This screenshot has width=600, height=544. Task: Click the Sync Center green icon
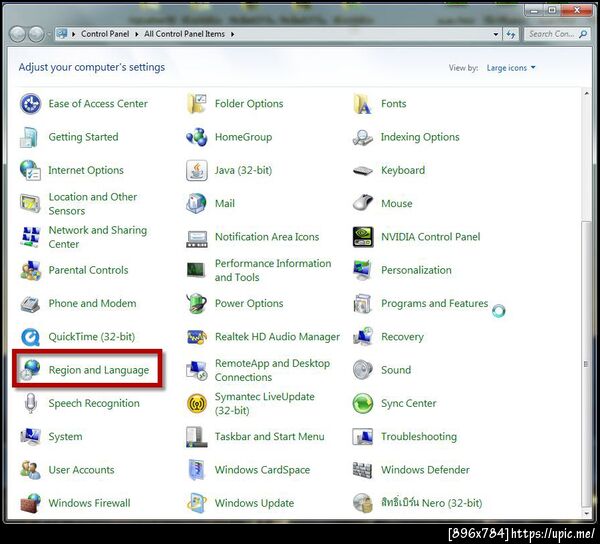363,403
